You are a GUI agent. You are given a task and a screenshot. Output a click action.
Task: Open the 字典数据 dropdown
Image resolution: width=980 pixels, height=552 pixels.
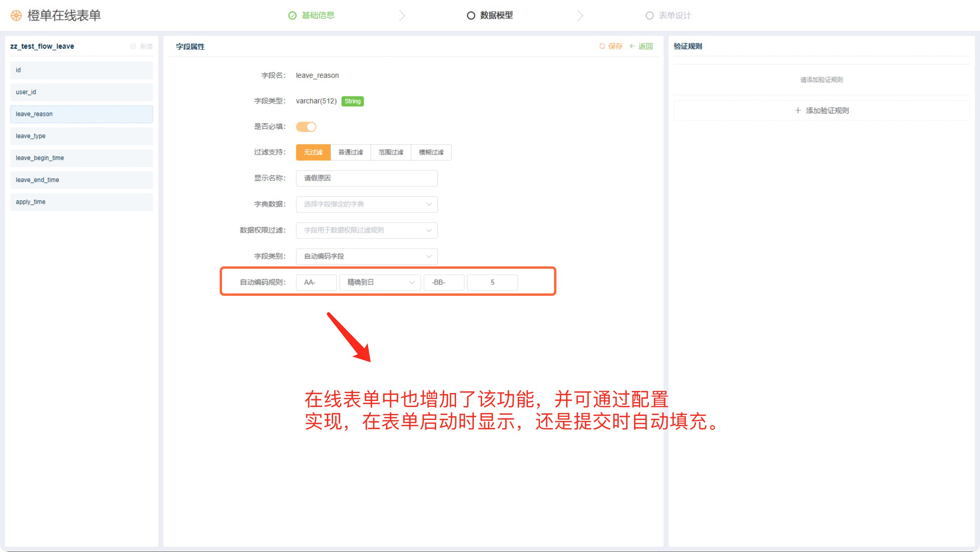pyautogui.click(x=366, y=204)
